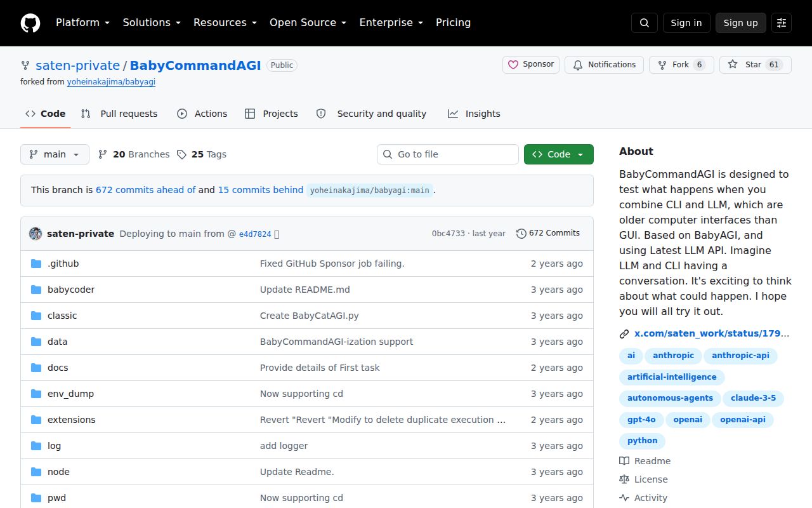
Task: Select the claude-3-5 topic tag
Action: pyautogui.click(x=753, y=398)
